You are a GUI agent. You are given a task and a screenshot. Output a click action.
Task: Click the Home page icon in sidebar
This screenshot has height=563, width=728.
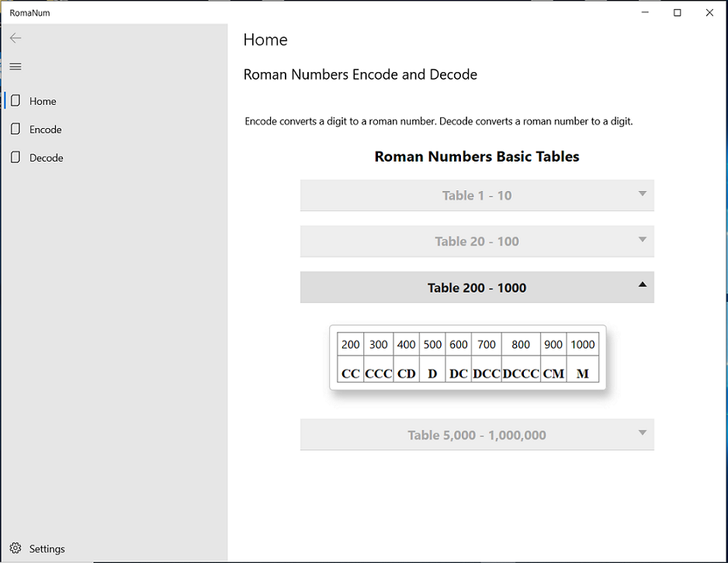coord(16,100)
